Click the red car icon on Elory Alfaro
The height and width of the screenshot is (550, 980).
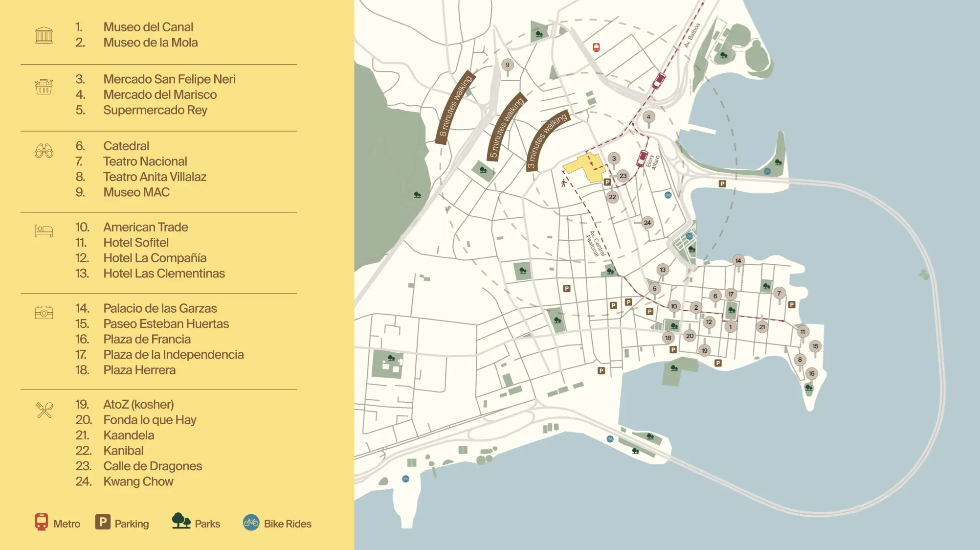pos(641,160)
